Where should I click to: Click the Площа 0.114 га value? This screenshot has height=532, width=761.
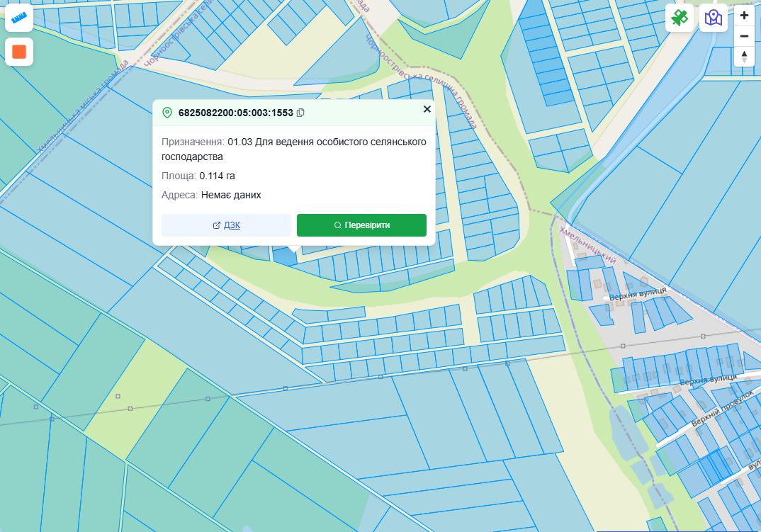(217, 176)
